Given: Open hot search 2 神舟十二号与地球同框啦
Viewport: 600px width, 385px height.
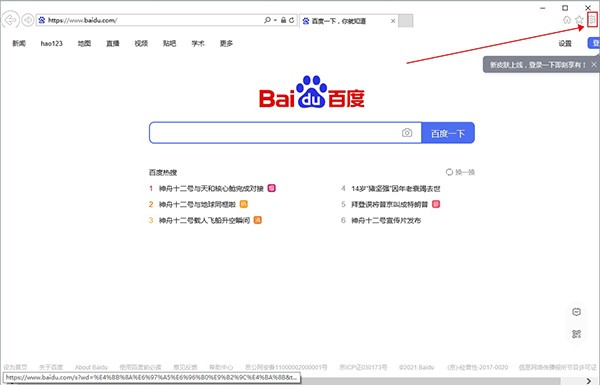Looking at the screenshot, I should click(197, 204).
